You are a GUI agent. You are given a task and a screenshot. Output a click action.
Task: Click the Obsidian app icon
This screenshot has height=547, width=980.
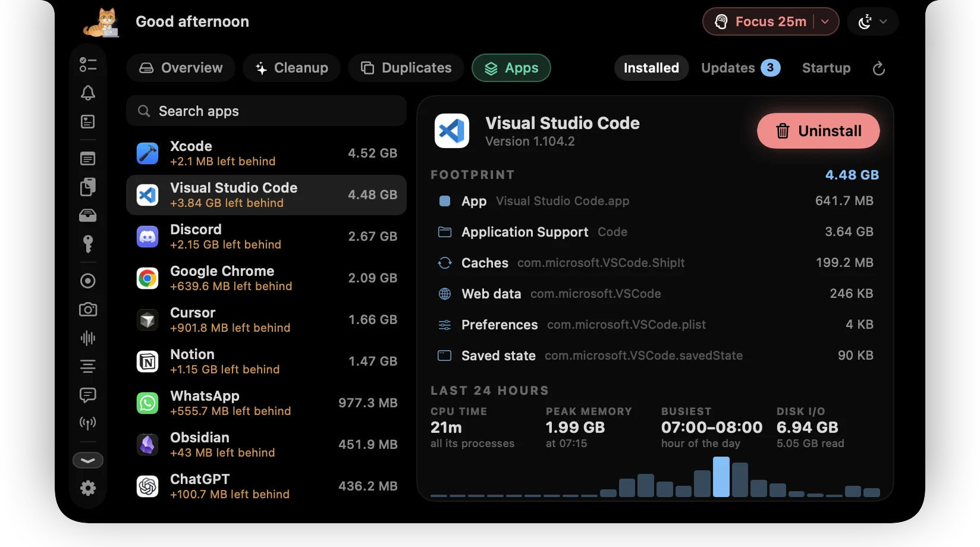click(147, 445)
